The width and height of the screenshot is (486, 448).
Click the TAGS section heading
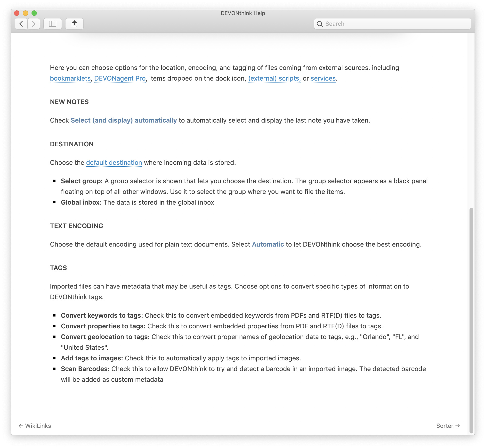click(58, 268)
